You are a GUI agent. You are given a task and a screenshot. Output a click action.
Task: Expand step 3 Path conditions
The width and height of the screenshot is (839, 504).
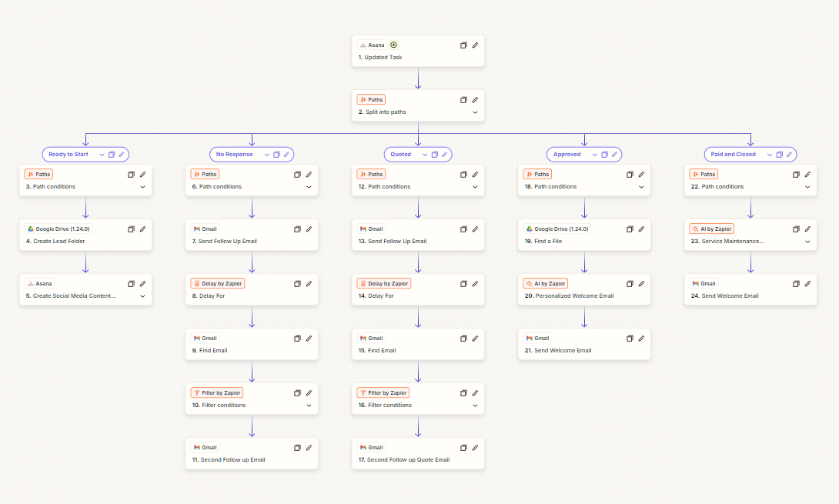click(x=143, y=187)
